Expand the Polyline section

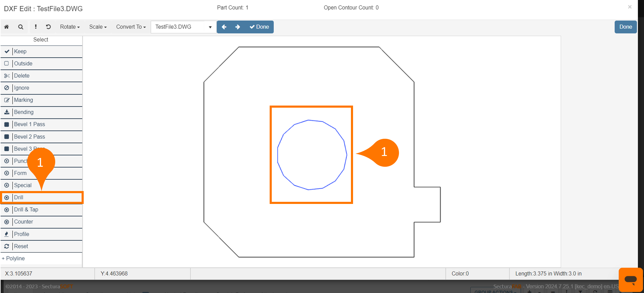click(x=13, y=259)
